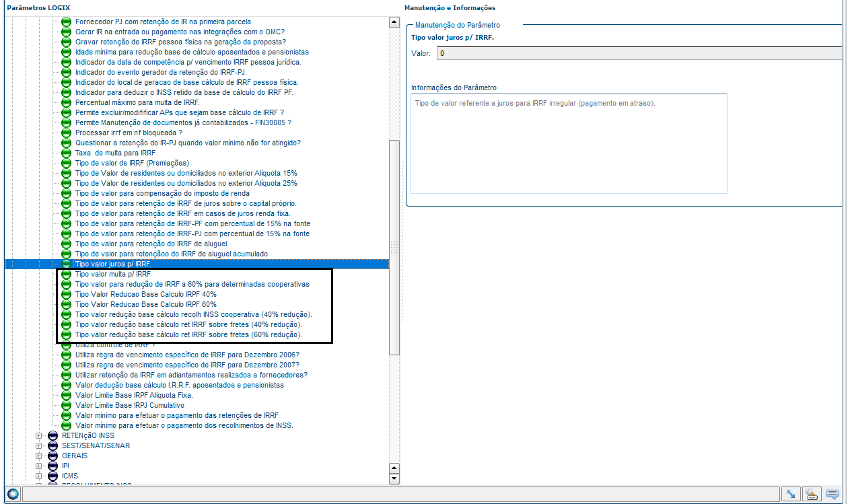Select 'Tipo de valor para retençãoo do IRRF de aluguel acumulado'
The width and height of the screenshot is (850, 504).
pyautogui.click(x=171, y=254)
